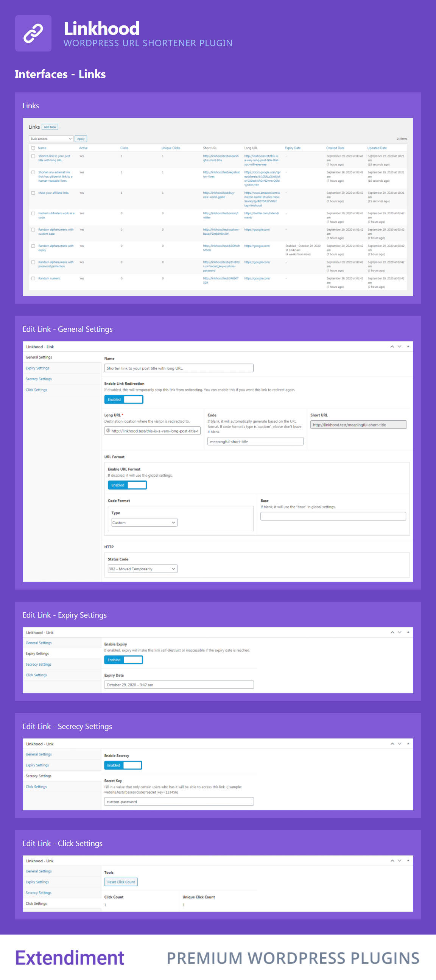Collapse the General Settings Linkhood metabox
The height and width of the screenshot is (980, 436).
pyautogui.click(x=408, y=346)
